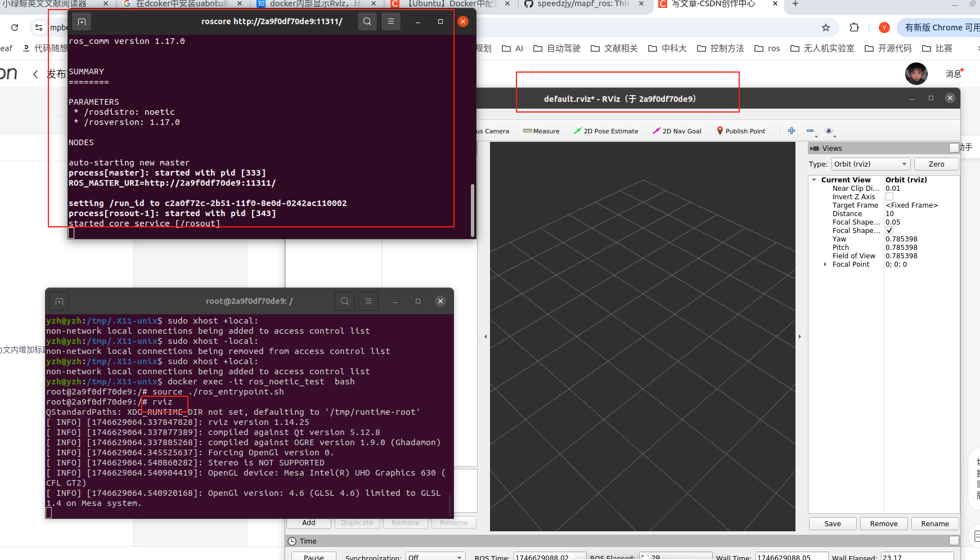Click the Time panel float checkbox button

click(x=954, y=541)
